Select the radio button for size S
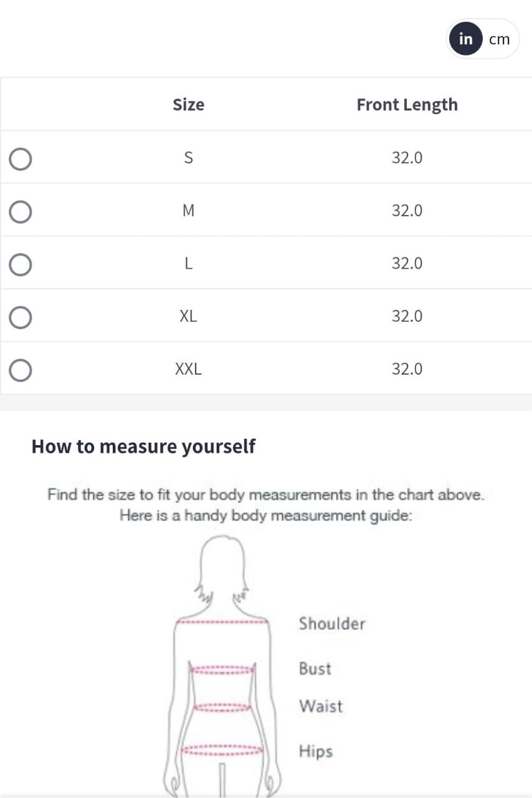The image size is (532, 798). pyautogui.click(x=21, y=159)
